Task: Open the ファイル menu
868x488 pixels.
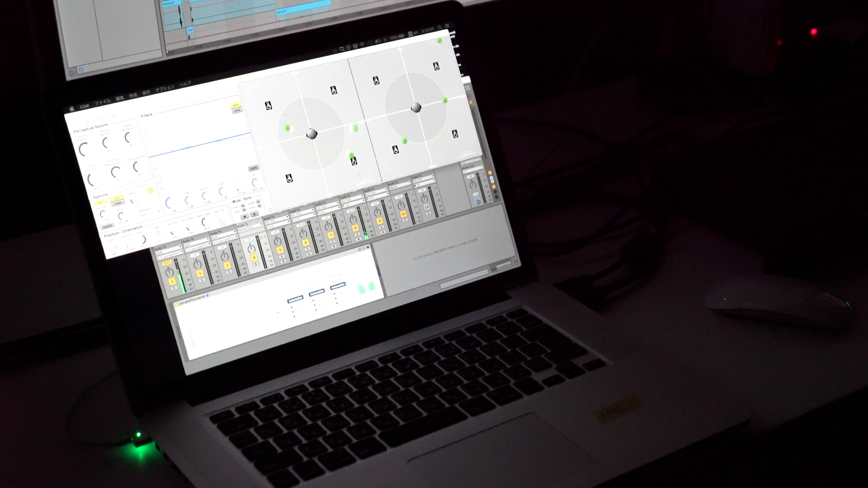Action: (x=103, y=102)
